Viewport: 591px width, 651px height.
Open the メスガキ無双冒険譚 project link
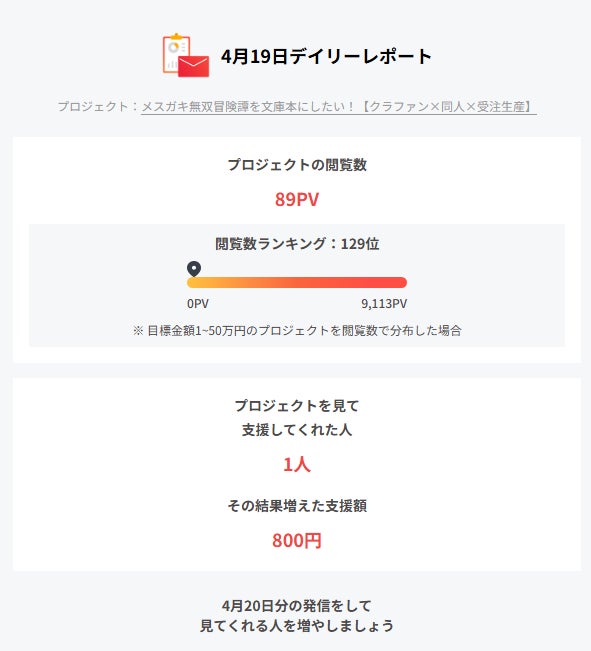click(x=338, y=107)
